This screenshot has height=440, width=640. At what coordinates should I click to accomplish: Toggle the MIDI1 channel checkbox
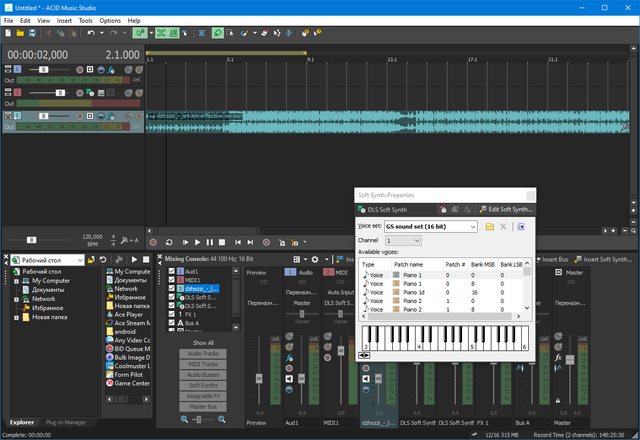tap(171, 280)
